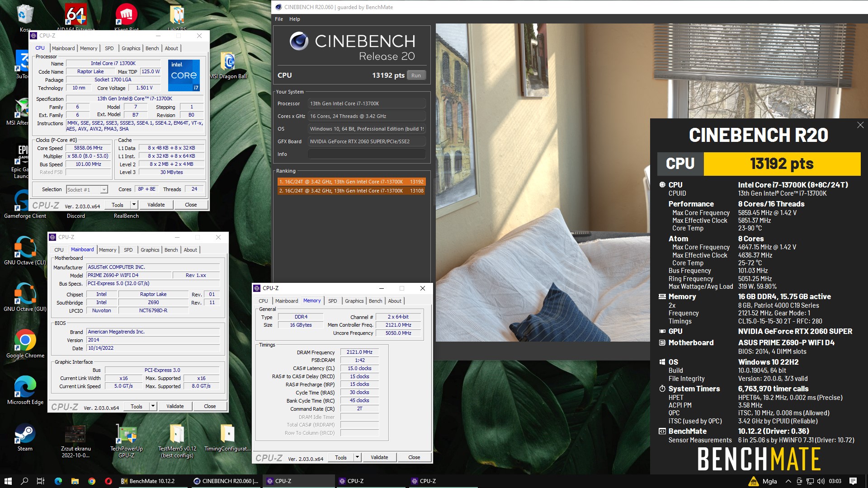This screenshot has width=868, height=488.
Task: Click the clock showing 03:03
Action: pyautogui.click(x=835, y=481)
